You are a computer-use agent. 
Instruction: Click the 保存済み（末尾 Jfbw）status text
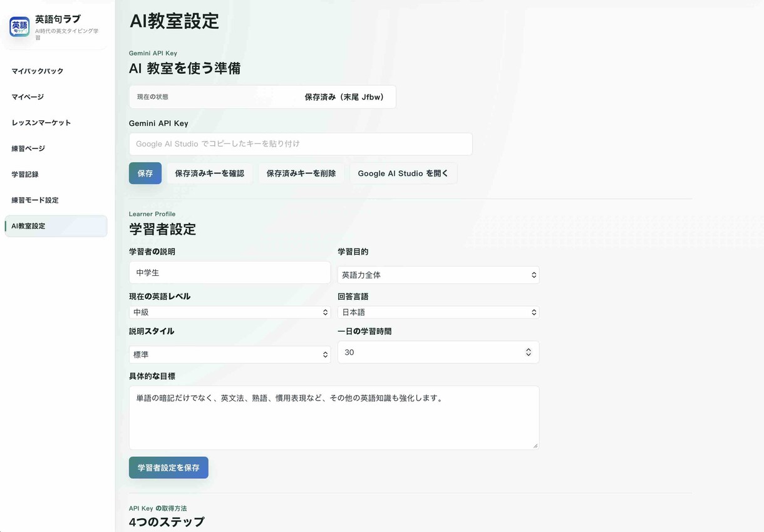[x=344, y=97]
